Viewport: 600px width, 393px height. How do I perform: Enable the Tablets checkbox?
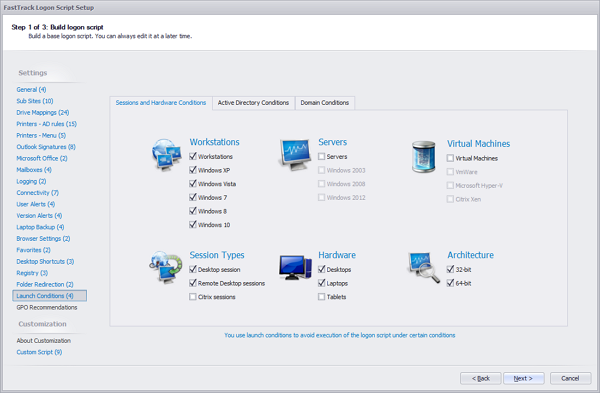coord(321,297)
